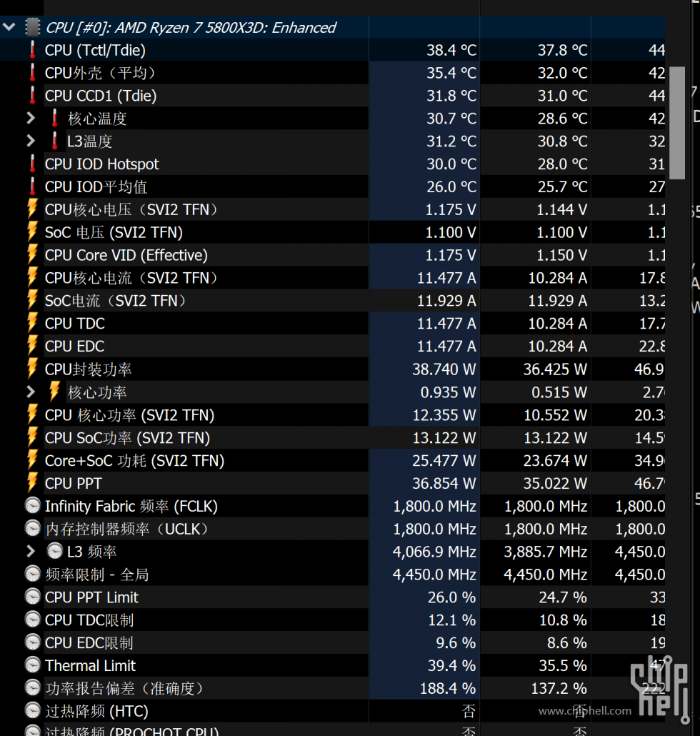Click the 38.740 W package power value
700x736 pixels.
[x=444, y=369]
